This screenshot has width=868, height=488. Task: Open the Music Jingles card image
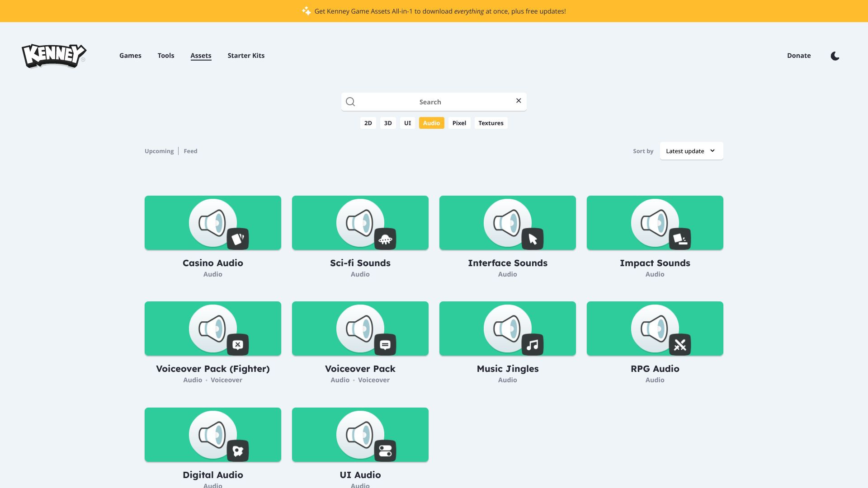508,328
